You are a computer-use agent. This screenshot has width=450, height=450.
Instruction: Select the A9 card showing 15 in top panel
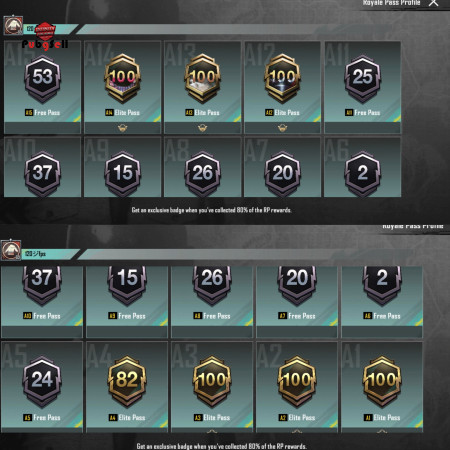123,167
